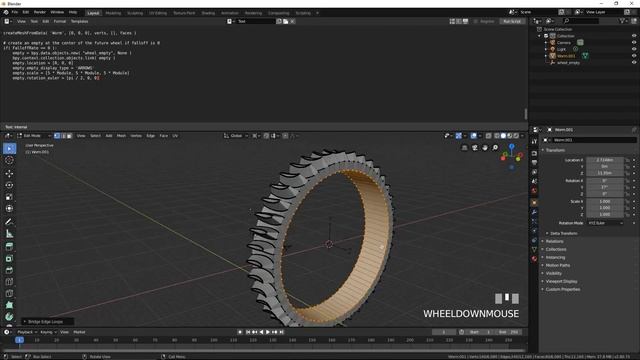
Task: Open the Mesh menu in viewport header
Action: (121, 136)
